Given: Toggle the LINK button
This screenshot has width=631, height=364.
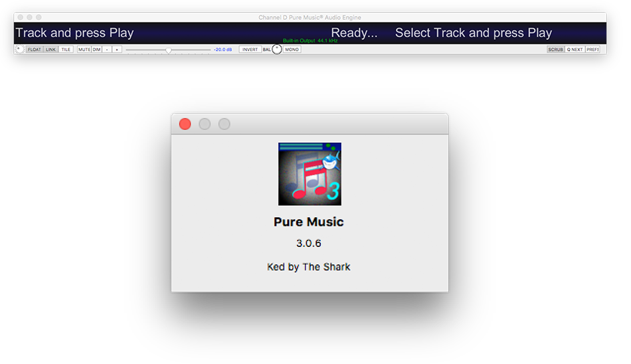Looking at the screenshot, I should (x=51, y=50).
